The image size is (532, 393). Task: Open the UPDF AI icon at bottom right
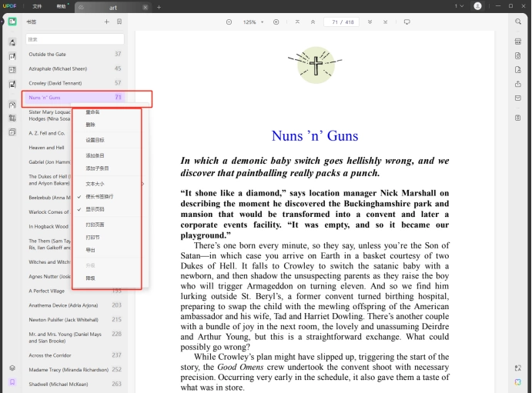click(x=518, y=382)
